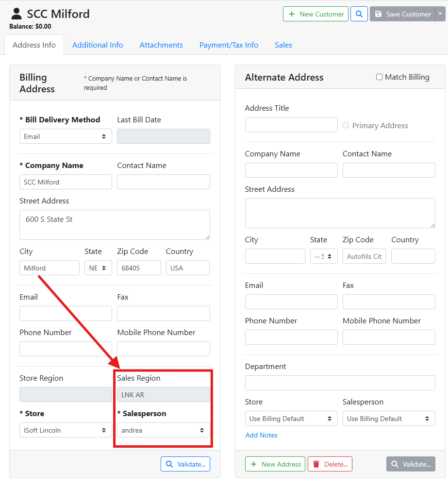Screen dimensions: 448x487
Task: Open the Store dropdown showing ISoft Lincoln
Action: (66, 430)
